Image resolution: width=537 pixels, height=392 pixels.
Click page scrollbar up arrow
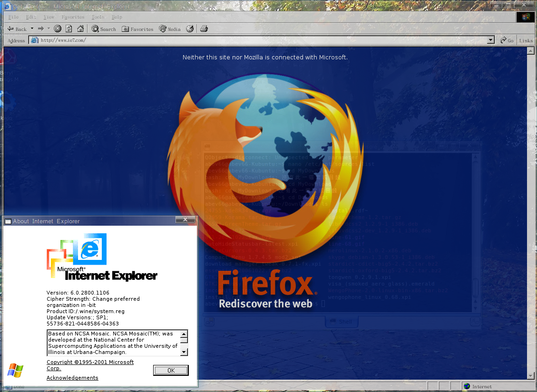click(x=530, y=51)
